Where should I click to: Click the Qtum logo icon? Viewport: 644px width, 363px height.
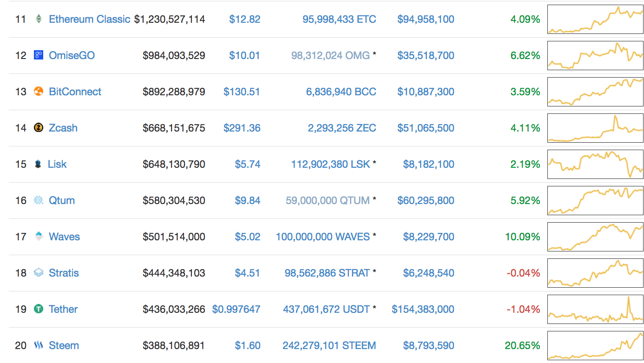pos(39,200)
